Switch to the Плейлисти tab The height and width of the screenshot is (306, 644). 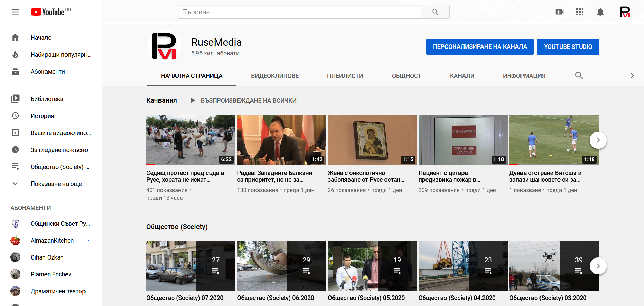(345, 76)
